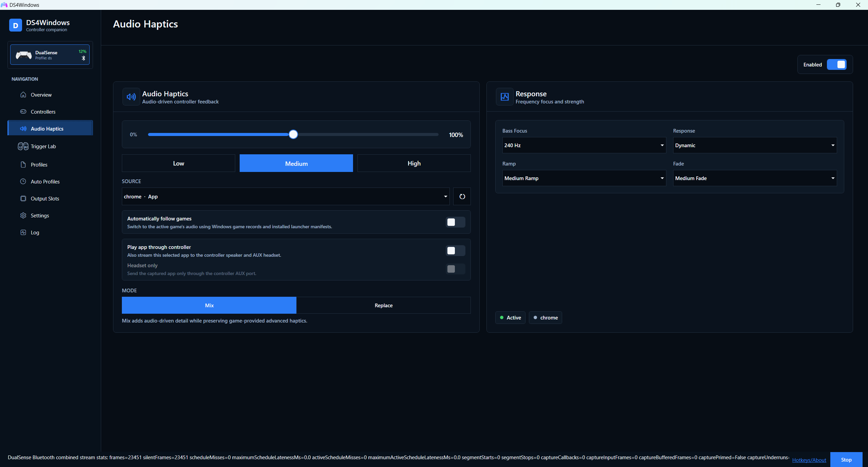Click the Response panel chart icon
868x467 pixels.
(505, 97)
